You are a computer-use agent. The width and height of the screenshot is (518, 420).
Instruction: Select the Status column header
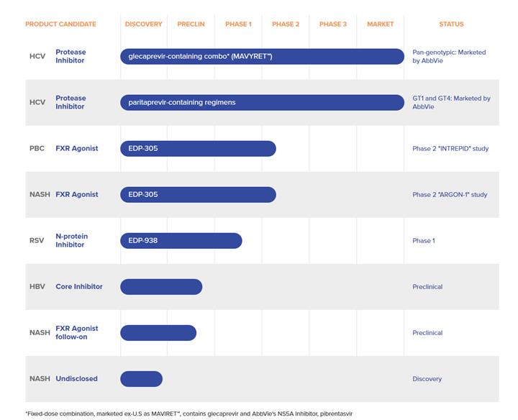point(451,24)
